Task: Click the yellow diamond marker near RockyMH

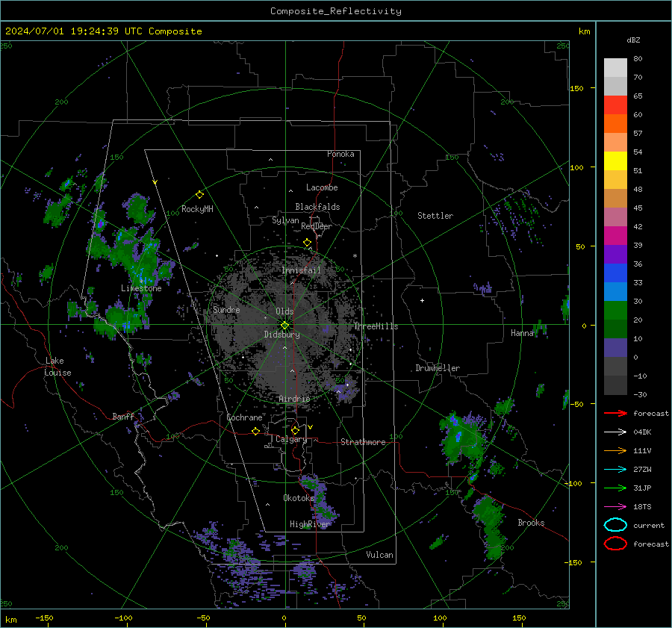Action: pos(199,195)
